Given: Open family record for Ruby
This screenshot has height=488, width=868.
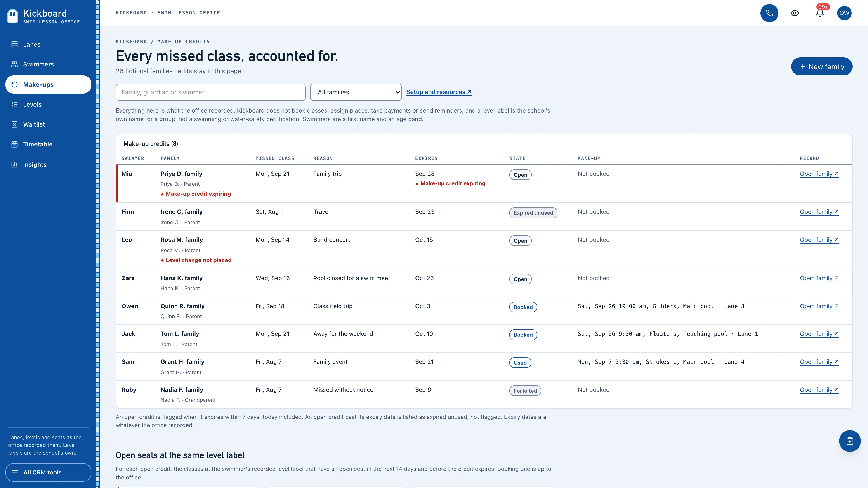Looking at the screenshot, I should click(819, 390).
